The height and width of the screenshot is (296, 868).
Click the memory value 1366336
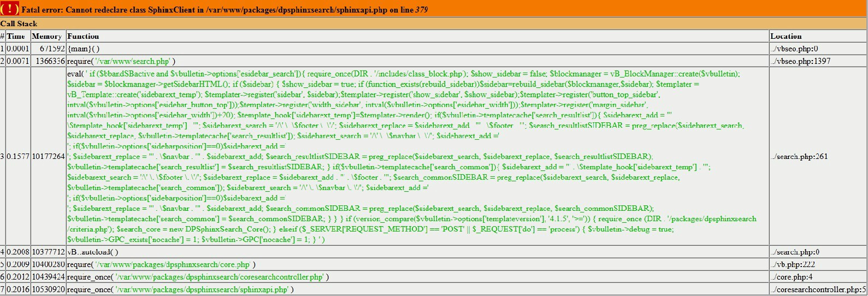(50, 61)
